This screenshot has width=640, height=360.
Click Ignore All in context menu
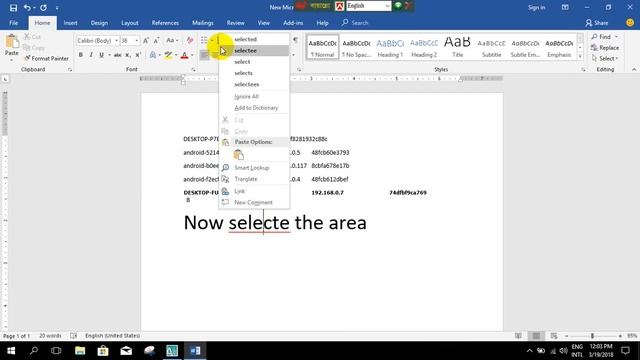pyautogui.click(x=254, y=96)
